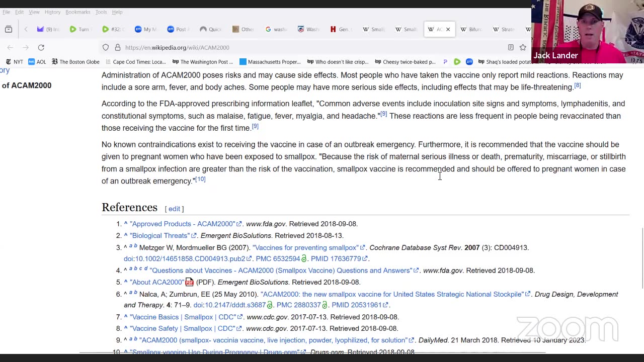This screenshot has width=644, height=362.
Task: Open DOI 10.1002/14651858.CD004913.pub2 link
Action: (188, 258)
